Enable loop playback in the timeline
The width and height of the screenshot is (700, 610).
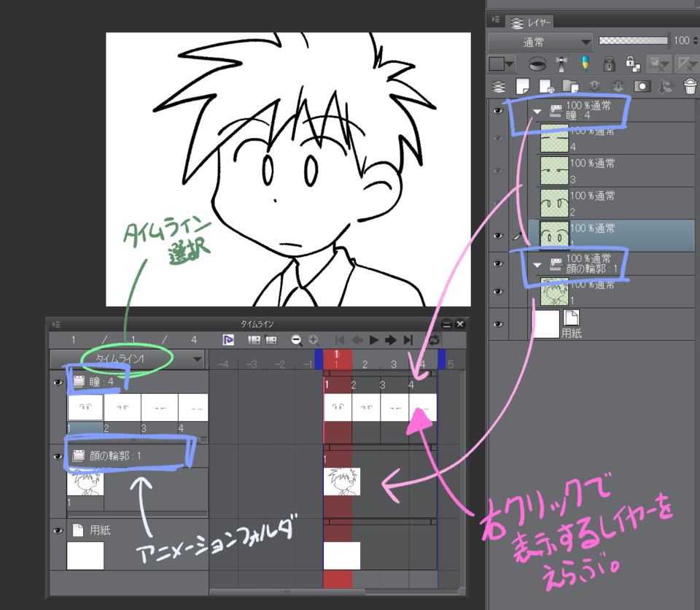pyautogui.click(x=435, y=339)
